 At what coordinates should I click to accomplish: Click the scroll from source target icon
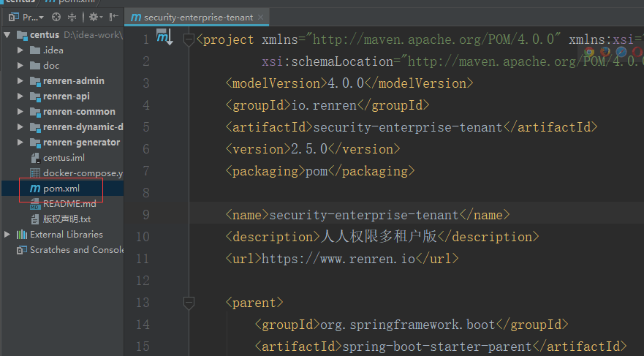56,18
